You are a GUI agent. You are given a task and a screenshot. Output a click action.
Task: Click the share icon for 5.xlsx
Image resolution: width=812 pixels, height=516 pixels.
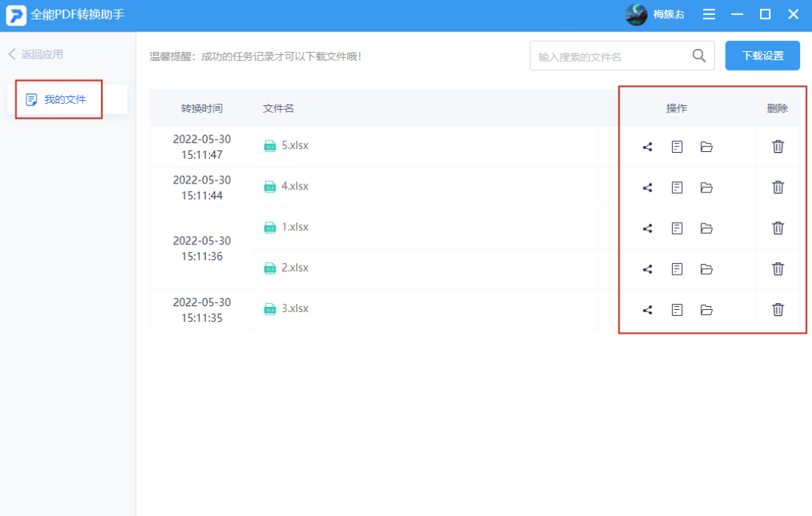click(647, 147)
